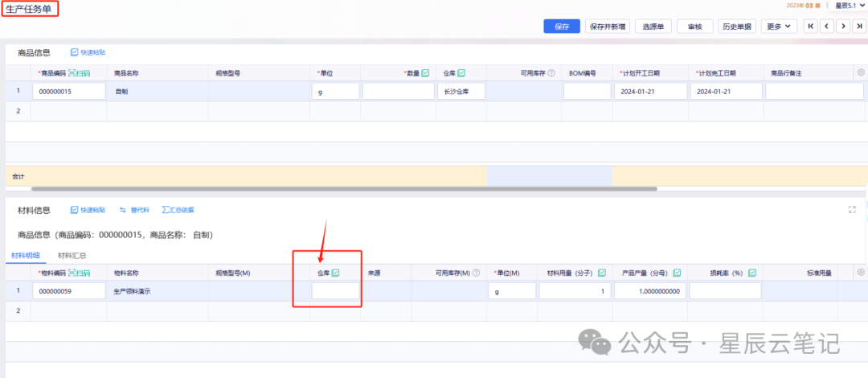Click the 审核 button

(x=694, y=26)
